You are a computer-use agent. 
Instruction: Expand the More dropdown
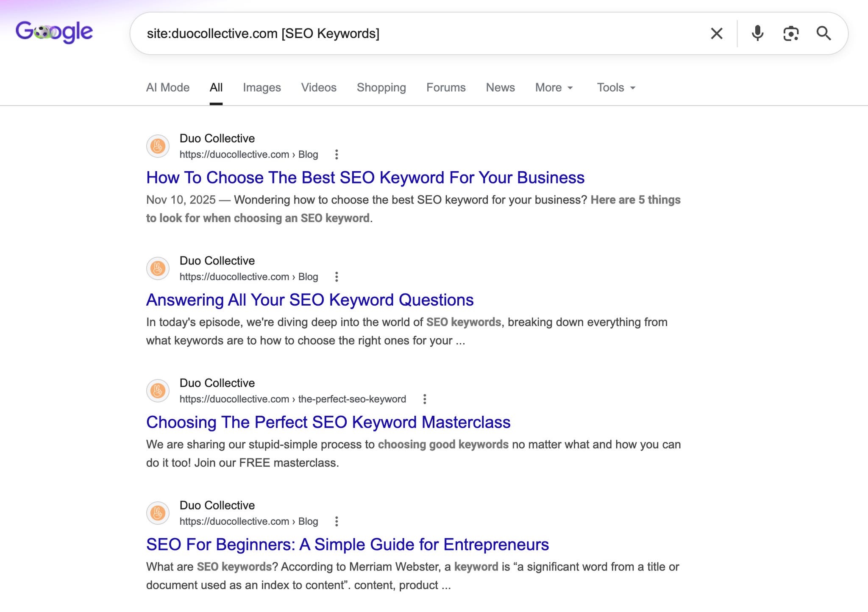(x=554, y=88)
